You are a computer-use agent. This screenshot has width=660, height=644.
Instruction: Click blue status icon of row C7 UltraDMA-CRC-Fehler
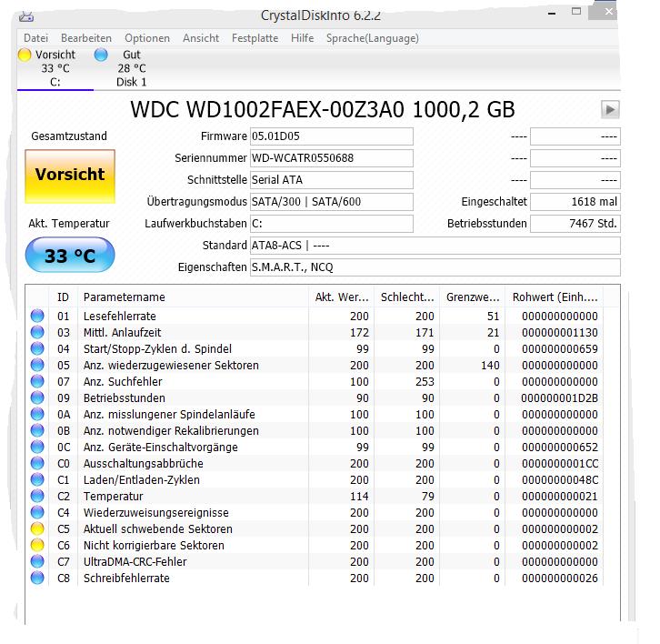(x=37, y=561)
